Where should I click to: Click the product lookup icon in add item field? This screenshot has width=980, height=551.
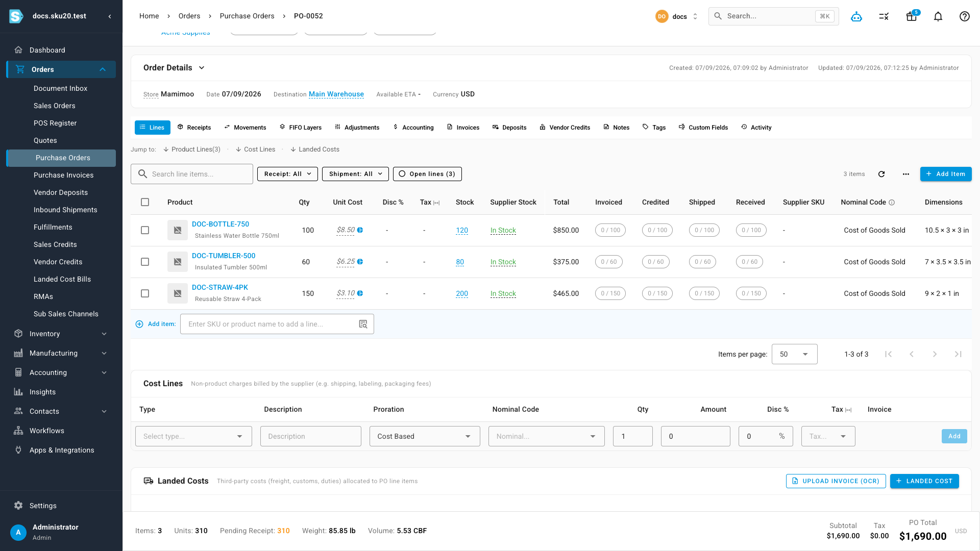coord(363,324)
